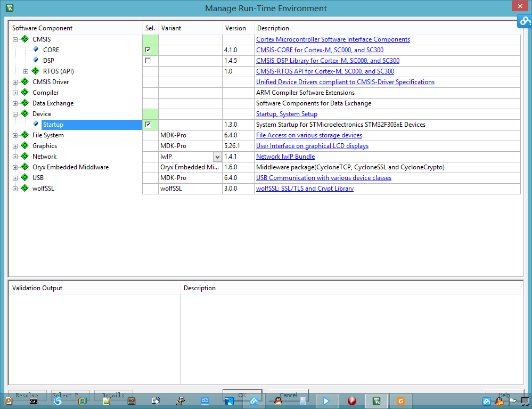
Task: Click the Compiler component icon
Action: tap(25, 92)
